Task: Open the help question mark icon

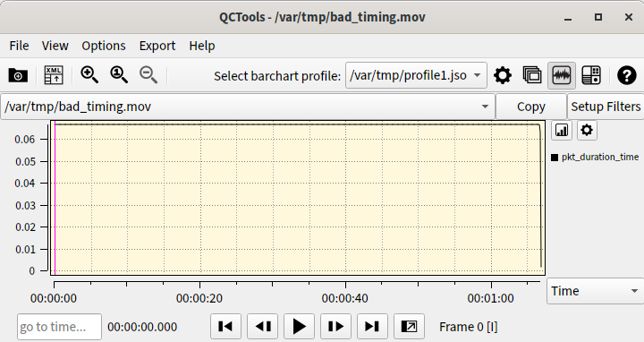Action: (x=627, y=75)
